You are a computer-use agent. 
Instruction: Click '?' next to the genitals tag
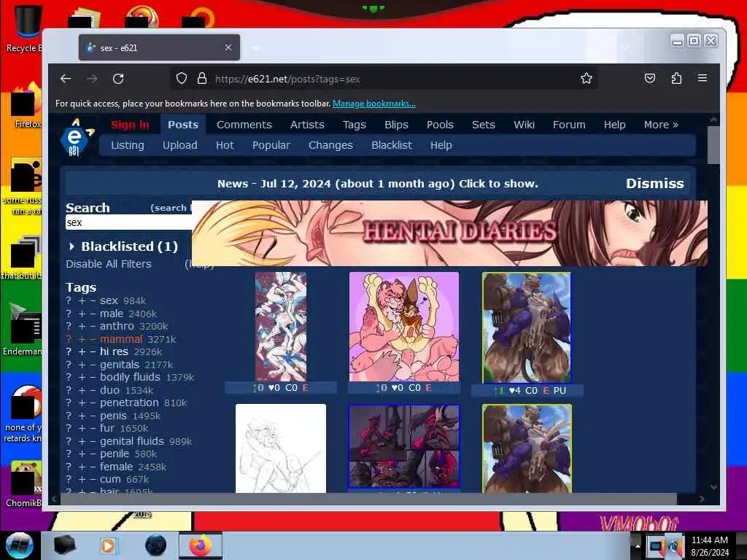coord(69,365)
